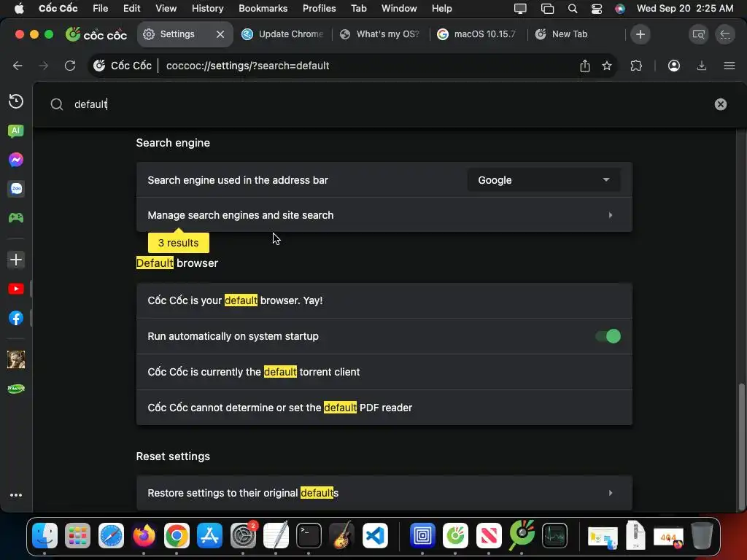Open the History menu

207,8
